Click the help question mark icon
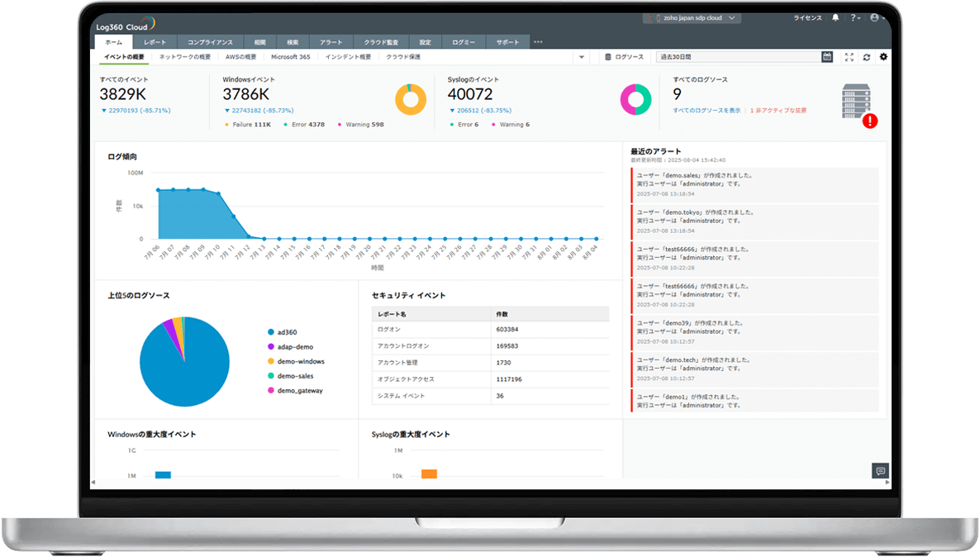Viewport: 980px width, 557px height. point(854,17)
